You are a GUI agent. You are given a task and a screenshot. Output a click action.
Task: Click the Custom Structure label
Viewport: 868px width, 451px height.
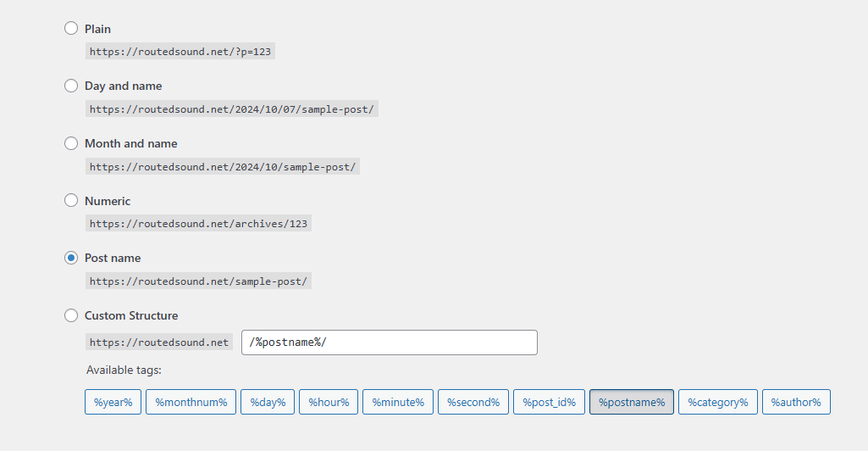131,316
